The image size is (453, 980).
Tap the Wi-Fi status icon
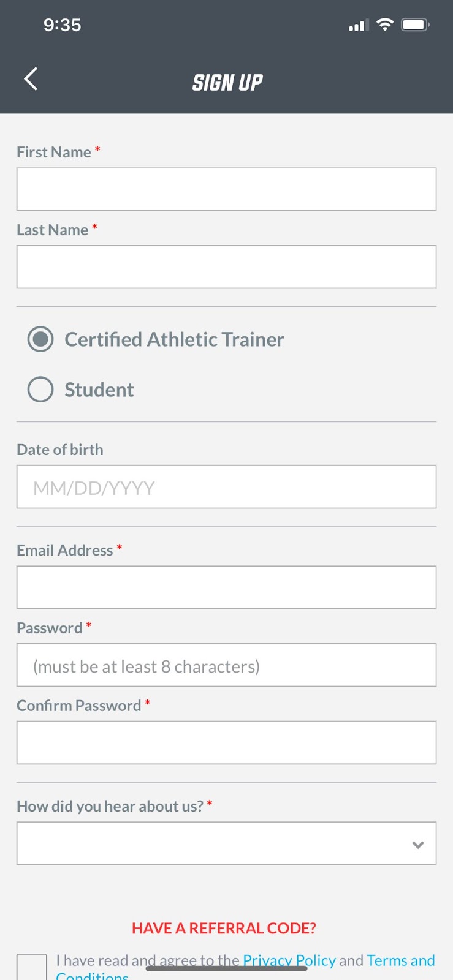click(384, 24)
